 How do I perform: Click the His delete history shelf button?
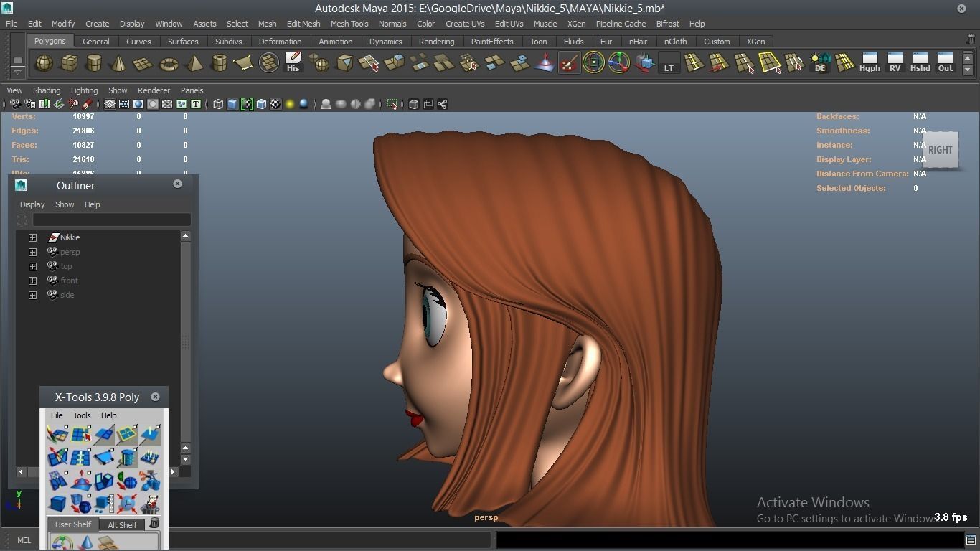[293, 63]
